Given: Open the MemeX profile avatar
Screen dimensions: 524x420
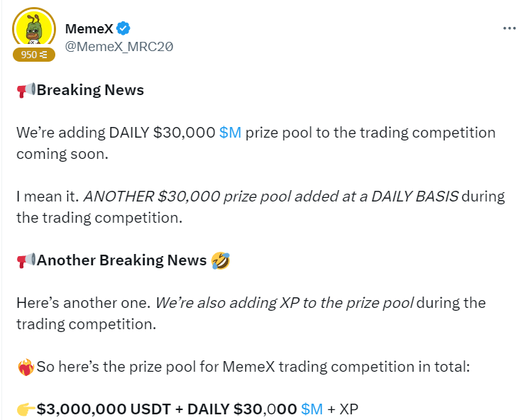Looking at the screenshot, I should pos(34,28).
